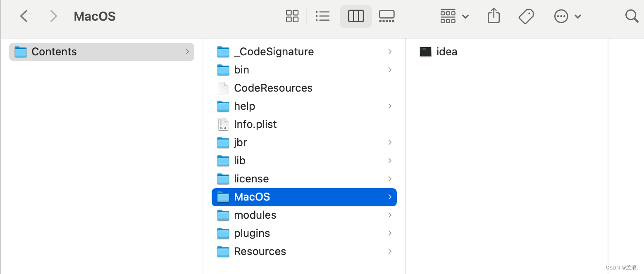The width and height of the screenshot is (644, 274).
Task: Click the Resources folder icon
Action: tap(223, 251)
